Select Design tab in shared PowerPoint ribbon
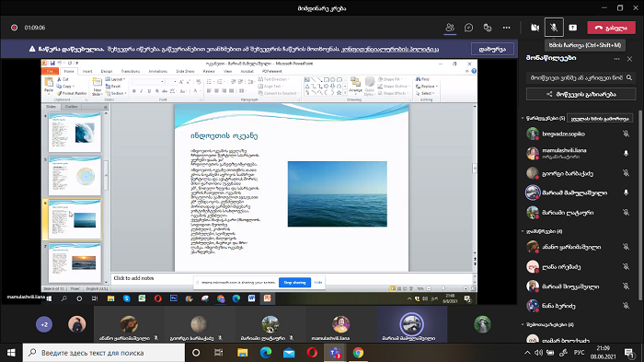This screenshot has height=362, width=644. coord(107,71)
